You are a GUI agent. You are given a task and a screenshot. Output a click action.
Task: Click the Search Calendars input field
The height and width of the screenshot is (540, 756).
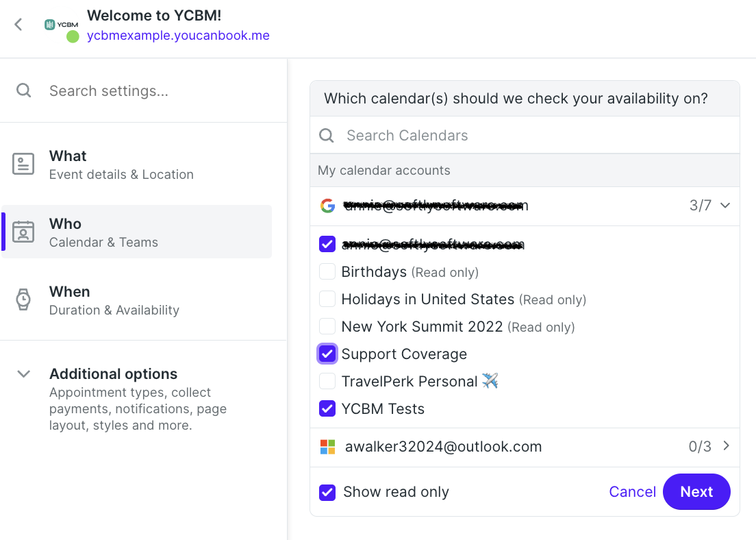pos(525,136)
